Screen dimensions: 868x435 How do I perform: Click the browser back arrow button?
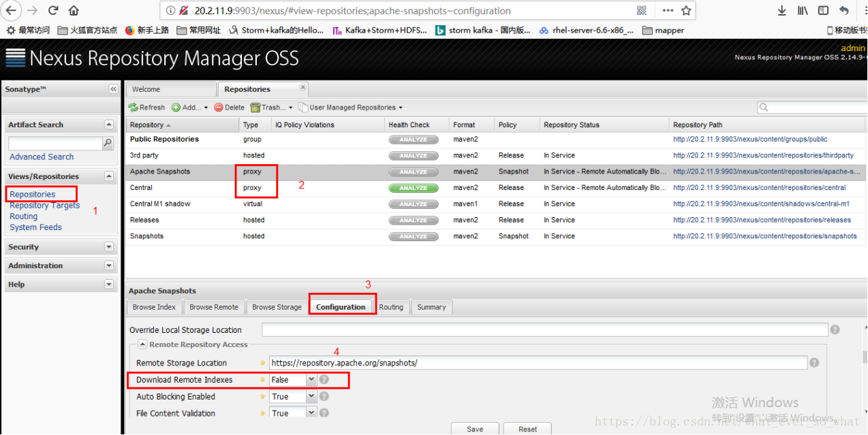(12, 10)
